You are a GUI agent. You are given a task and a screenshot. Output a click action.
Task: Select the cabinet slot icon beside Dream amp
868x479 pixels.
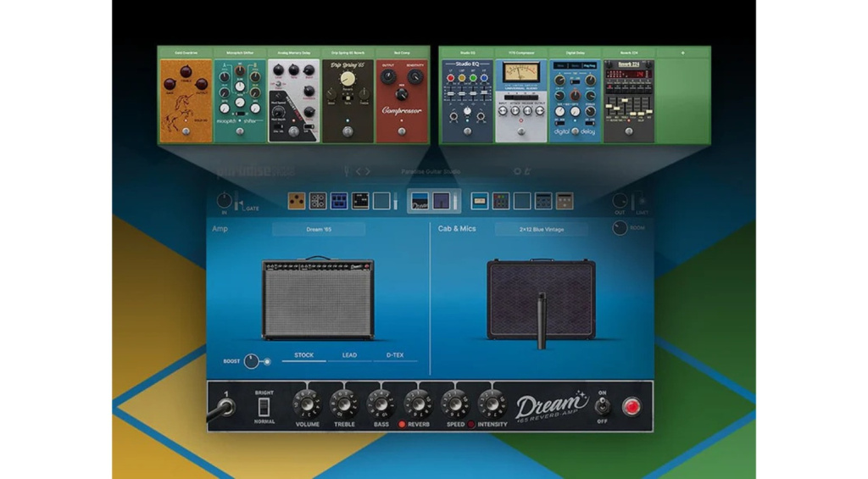click(441, 201)
